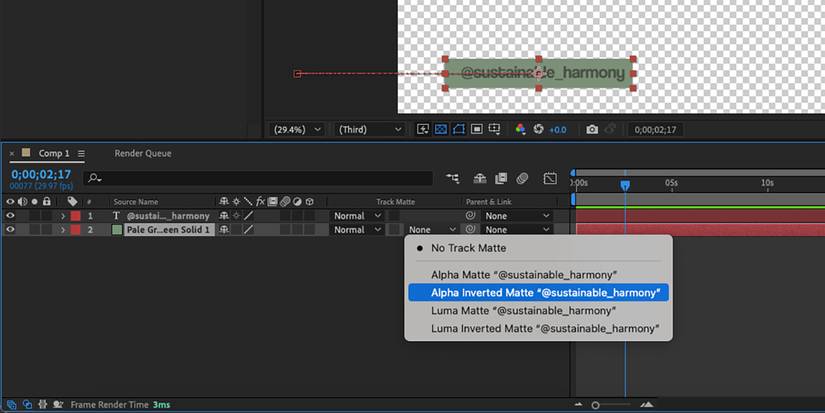Click the Lock column header icon
The height and width of the screenshot is (413, 825).
coord(46,202)
